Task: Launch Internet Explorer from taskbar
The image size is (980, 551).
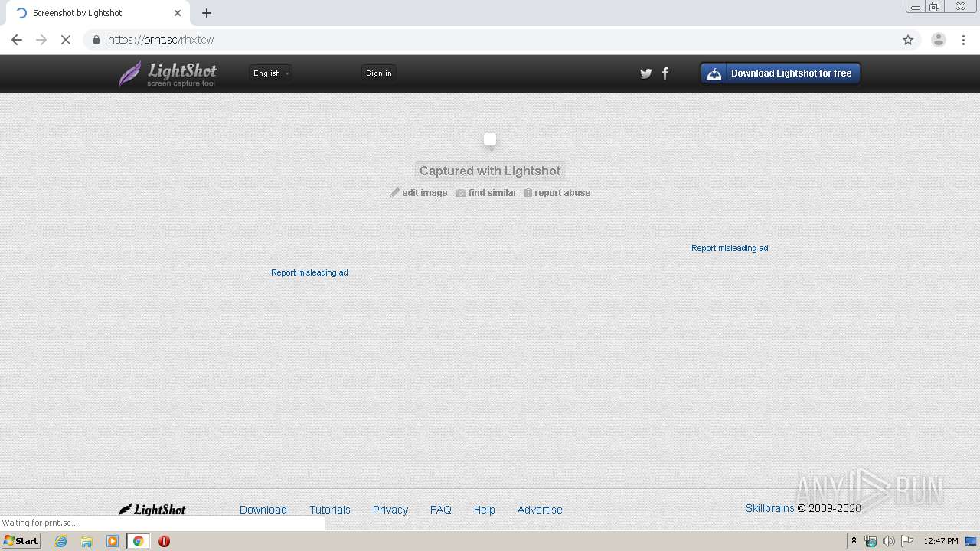Action: pos(61,541)
